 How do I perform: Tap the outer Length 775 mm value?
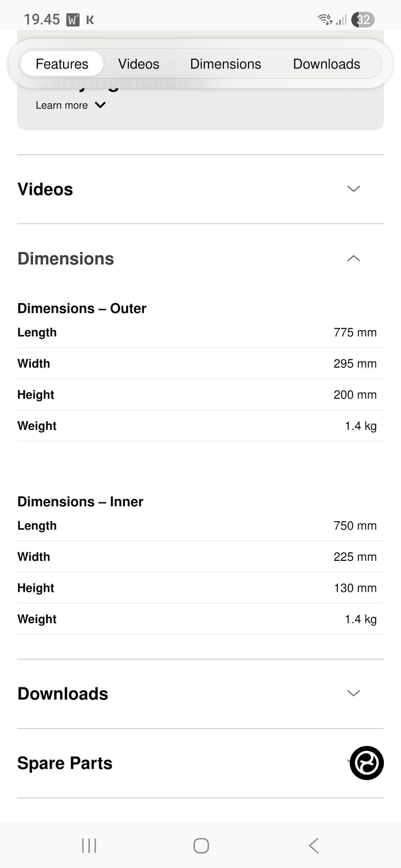tap(355, 332)
